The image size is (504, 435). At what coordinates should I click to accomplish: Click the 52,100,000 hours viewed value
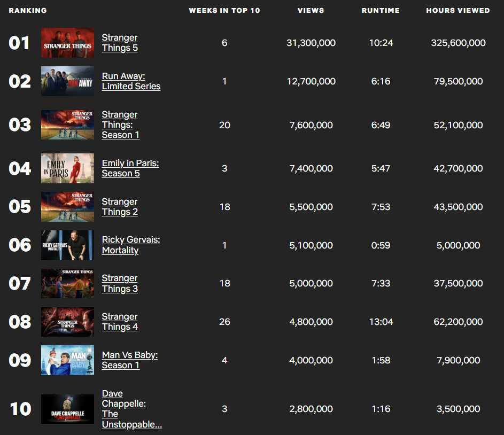click(x=458, y=125)
